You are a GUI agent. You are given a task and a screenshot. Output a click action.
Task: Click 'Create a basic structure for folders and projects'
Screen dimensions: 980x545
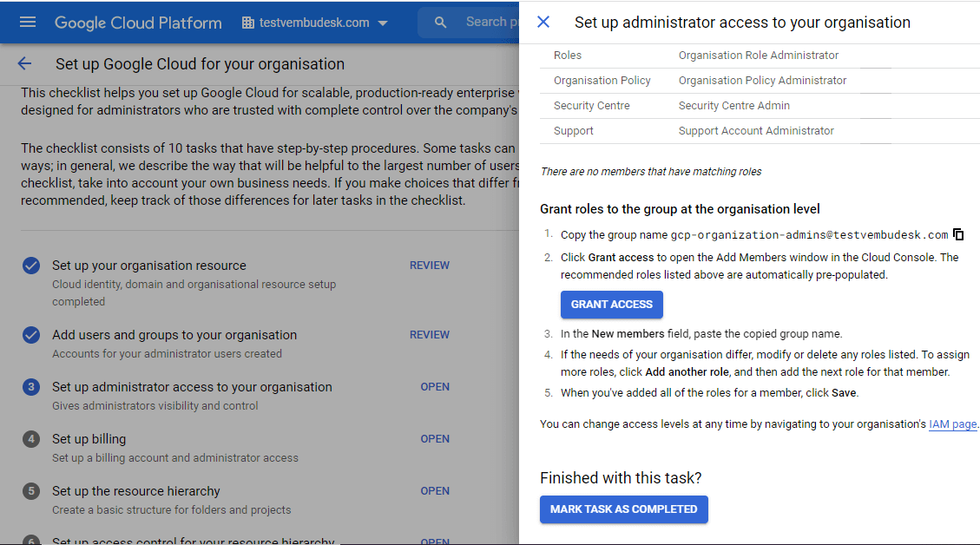click(171, 510)
